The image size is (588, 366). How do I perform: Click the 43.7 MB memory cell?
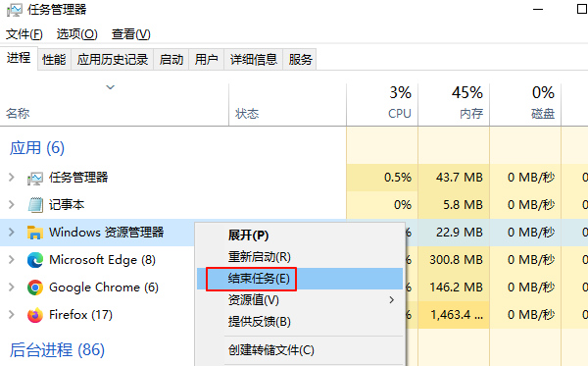[454, 178]
